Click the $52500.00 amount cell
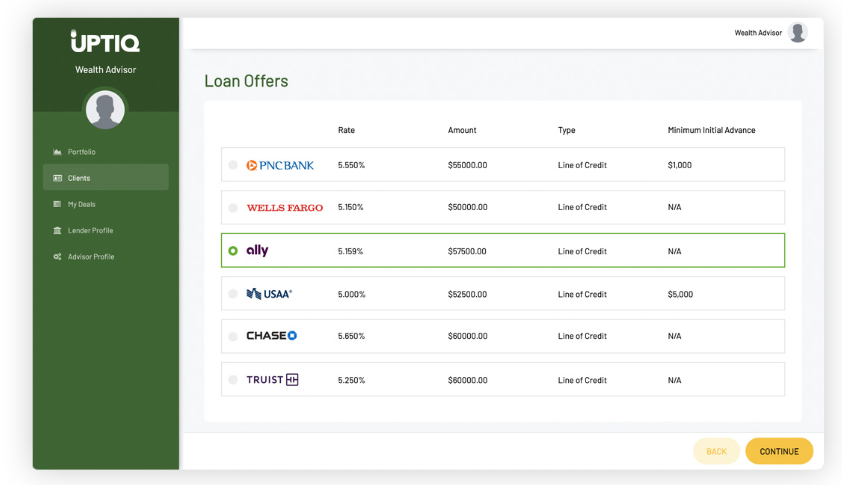This screenshot has height=485, width=842. [x=468, y=294]
